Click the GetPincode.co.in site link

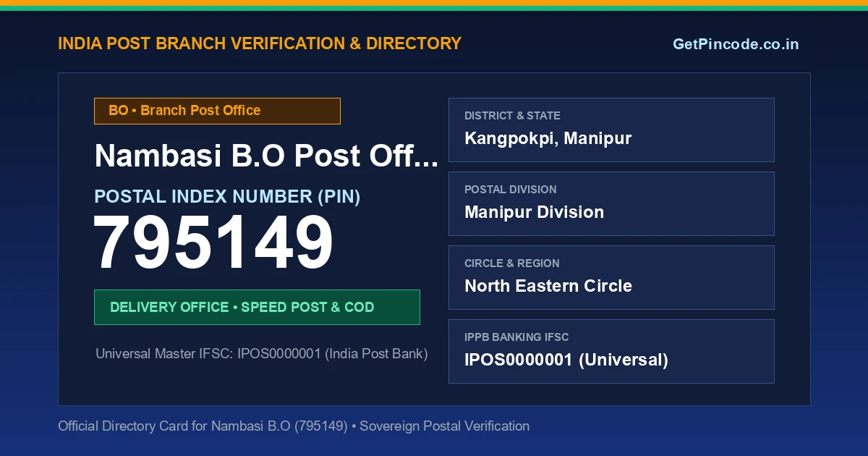[736, 44]
